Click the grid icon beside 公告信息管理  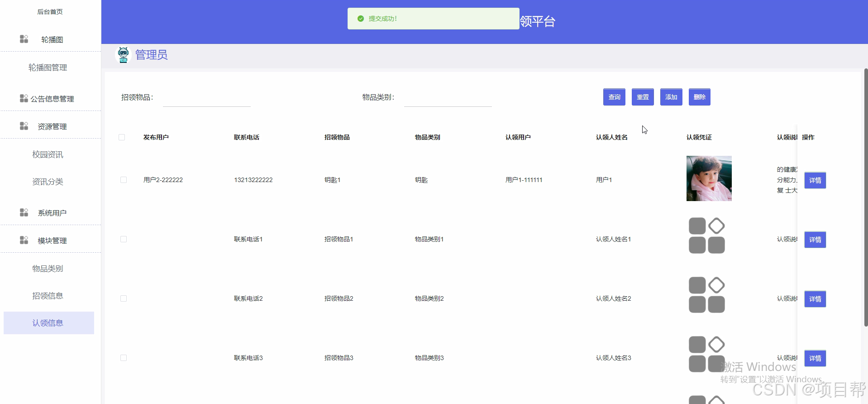pos(24,98)
